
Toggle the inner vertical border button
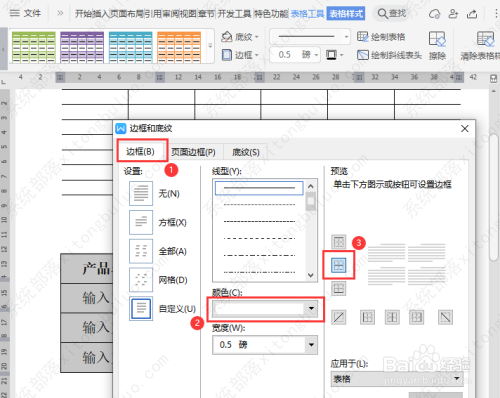(392, 317)
